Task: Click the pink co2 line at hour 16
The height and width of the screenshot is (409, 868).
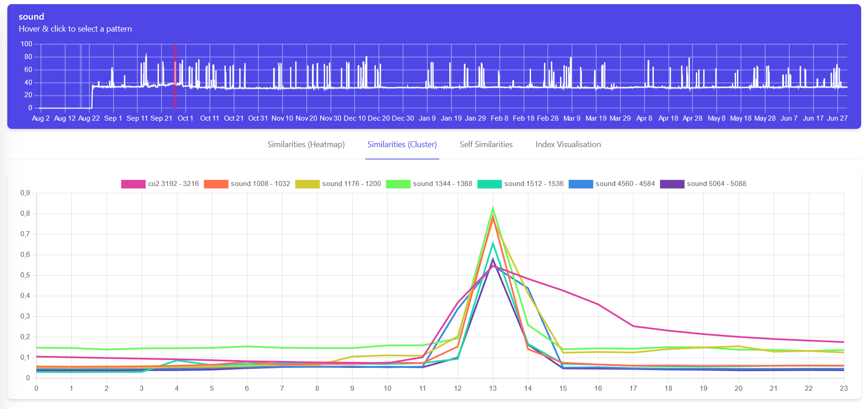Action: 598,304
